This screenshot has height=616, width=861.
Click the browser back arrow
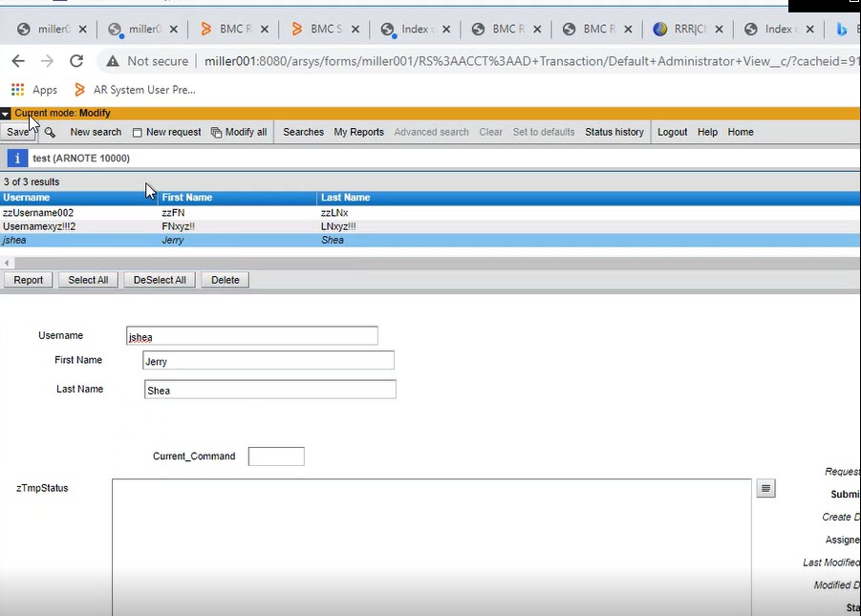pos(17,61)
